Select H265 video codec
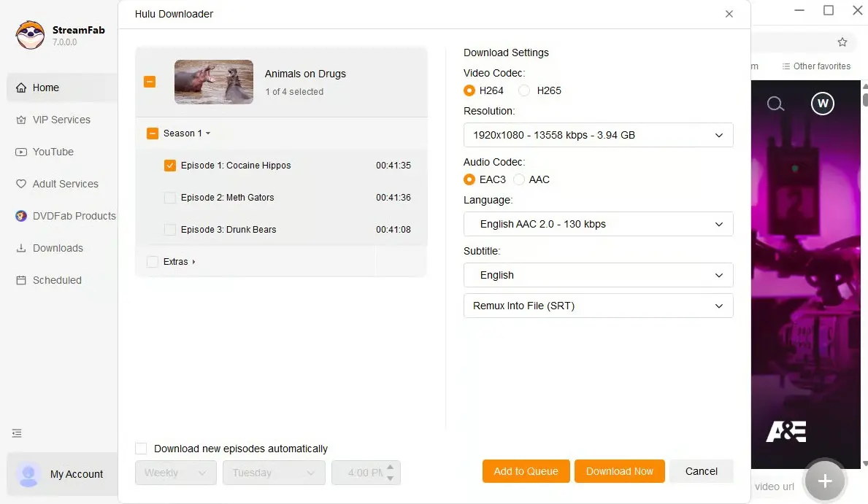 pos(524,90)
